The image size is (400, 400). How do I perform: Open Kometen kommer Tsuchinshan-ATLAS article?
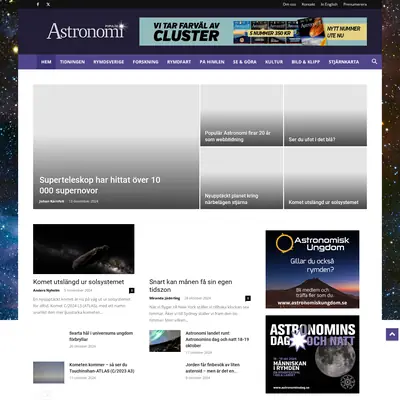102,368
